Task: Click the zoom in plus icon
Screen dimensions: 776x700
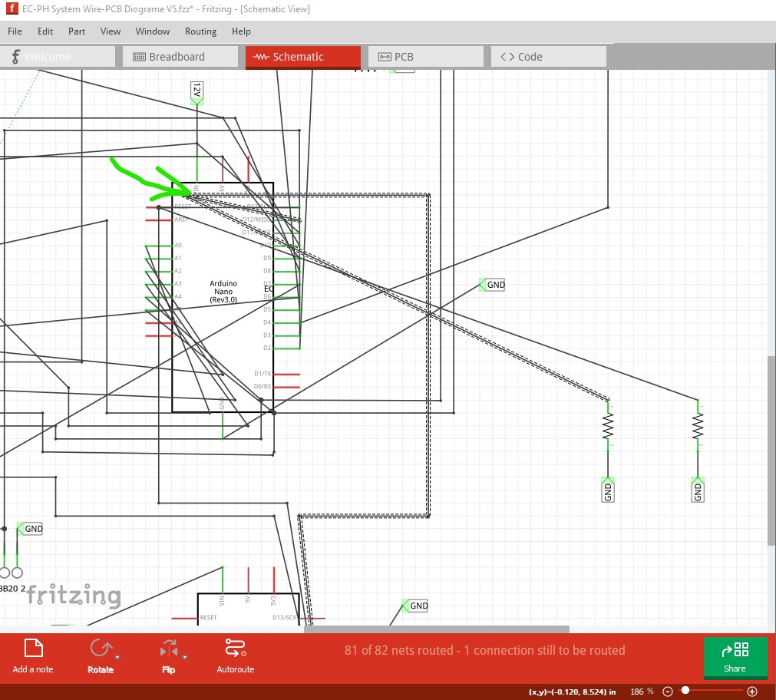Action: [751, 691]
